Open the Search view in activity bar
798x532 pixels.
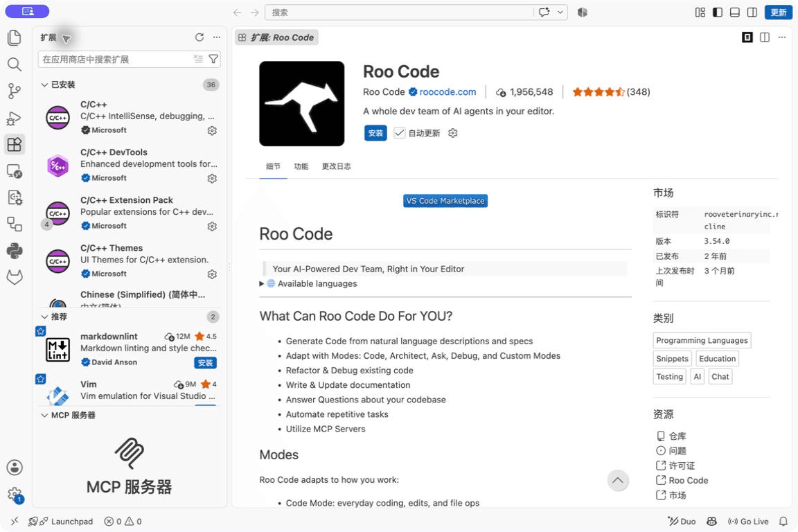[x=15, y=64]
